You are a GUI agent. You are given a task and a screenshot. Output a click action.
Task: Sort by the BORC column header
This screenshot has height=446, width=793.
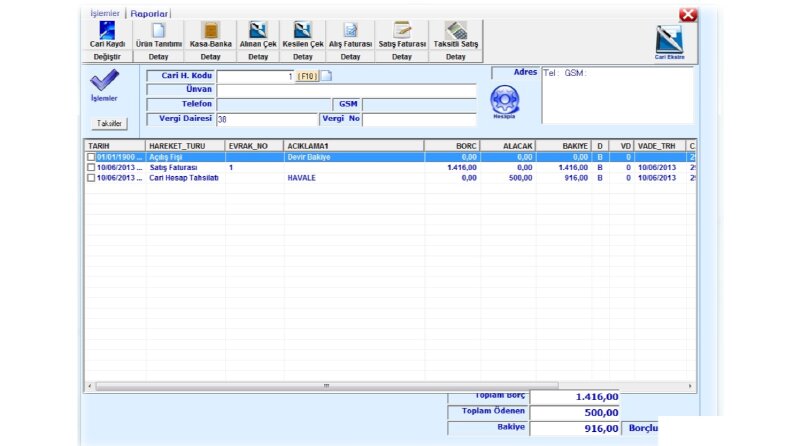[x=452, y=146]
